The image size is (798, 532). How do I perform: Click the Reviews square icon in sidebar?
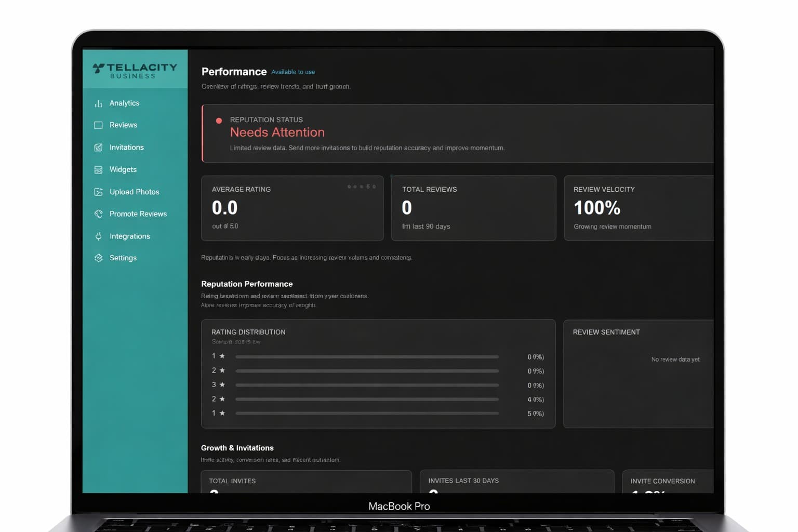[x=98, y=125]
